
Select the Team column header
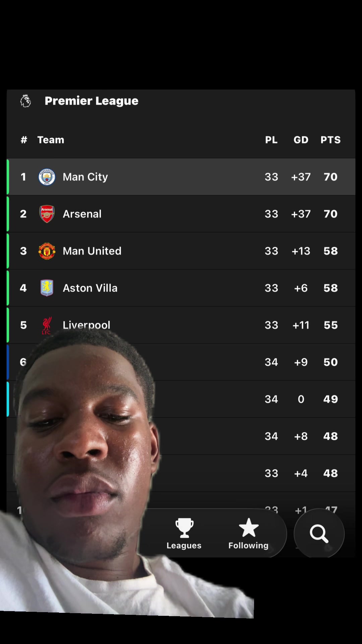tap(51, 140)
